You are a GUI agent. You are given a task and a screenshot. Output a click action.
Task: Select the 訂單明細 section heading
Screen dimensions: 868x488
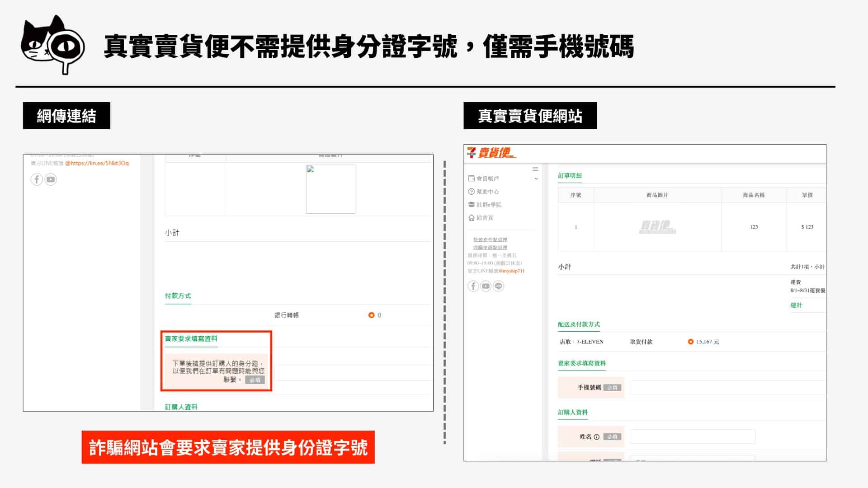point(570,176)
